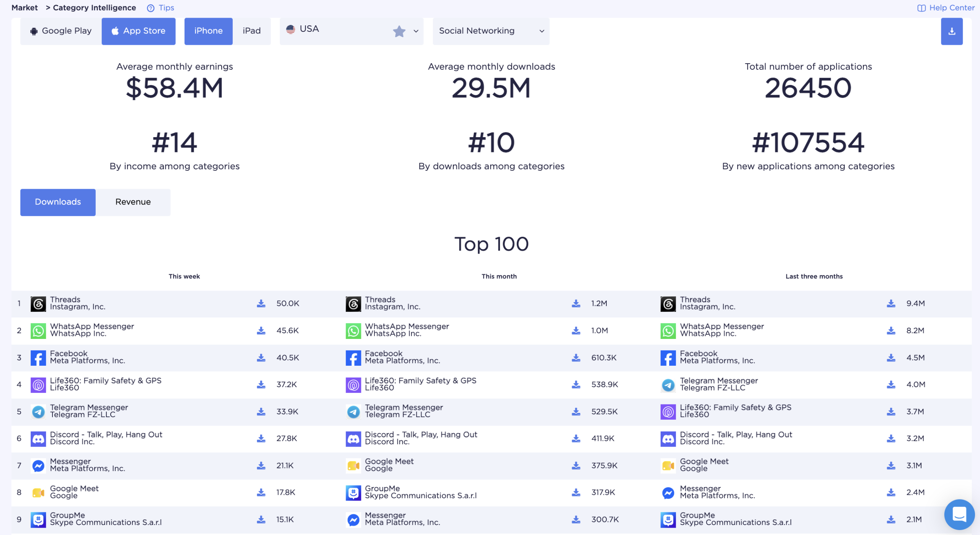Image resolution: width=980 pixels, height=535 pixels.
Task: Select the Downloads tab
Action: [58, 202]
